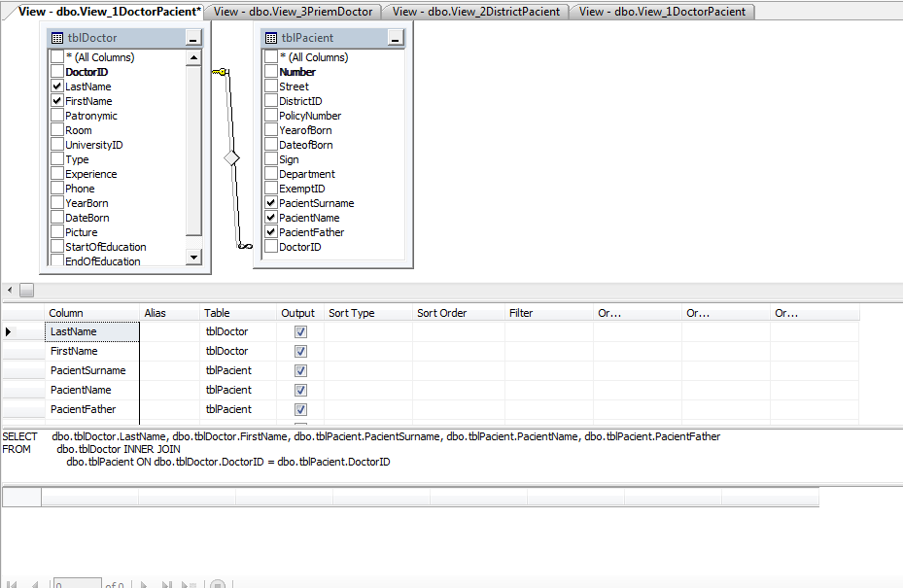Switch to dbo.View_1DoctorPacient tab without asterisk

click(x=662, y=12)
